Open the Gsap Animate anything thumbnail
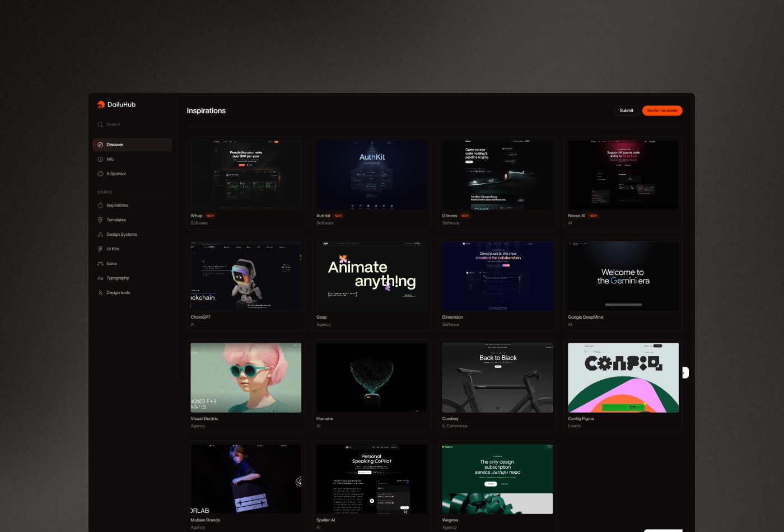The height and width of the screenshot is (532, 784). click(x=372, y=276)
